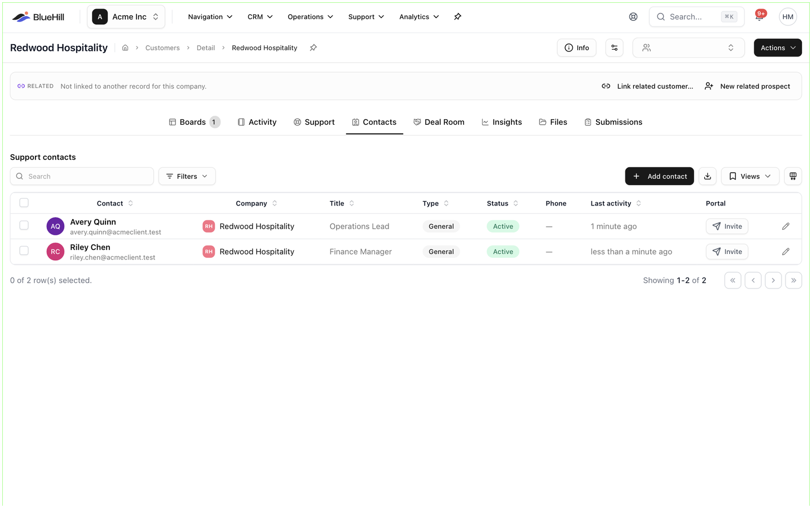Screen dimensions: 812x508
Task: Open the assignee selector dropdown
Action: 689,48
